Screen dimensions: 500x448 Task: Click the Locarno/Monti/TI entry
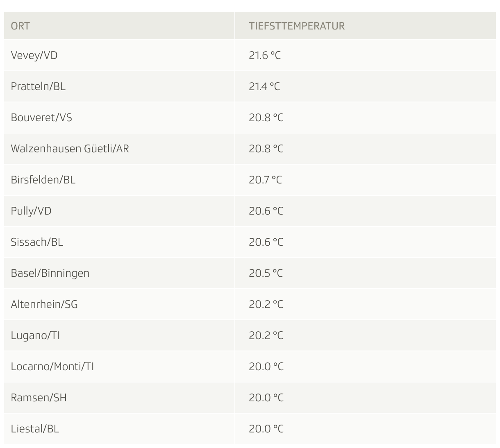(52, 367)
